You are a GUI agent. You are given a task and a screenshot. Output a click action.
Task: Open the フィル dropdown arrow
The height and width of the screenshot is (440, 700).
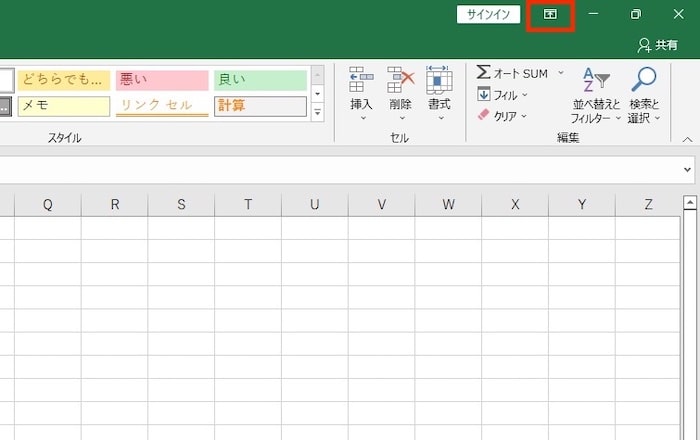coord(525,95)
